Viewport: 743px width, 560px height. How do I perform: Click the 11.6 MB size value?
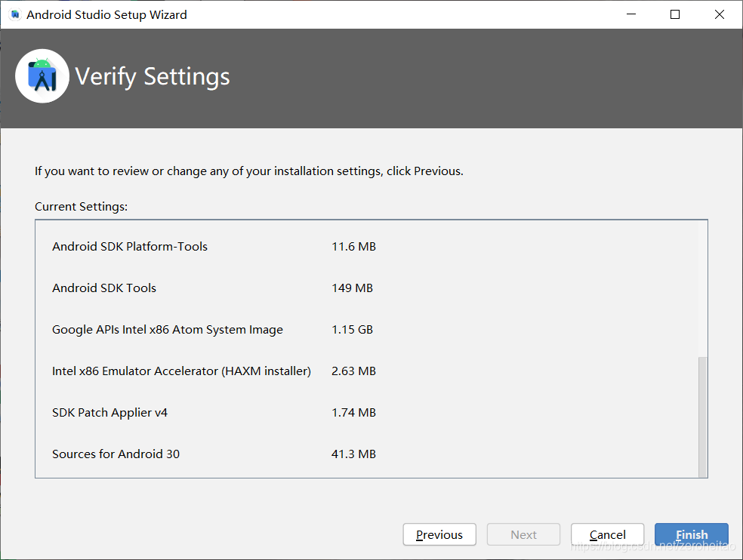tap(353, 246)
